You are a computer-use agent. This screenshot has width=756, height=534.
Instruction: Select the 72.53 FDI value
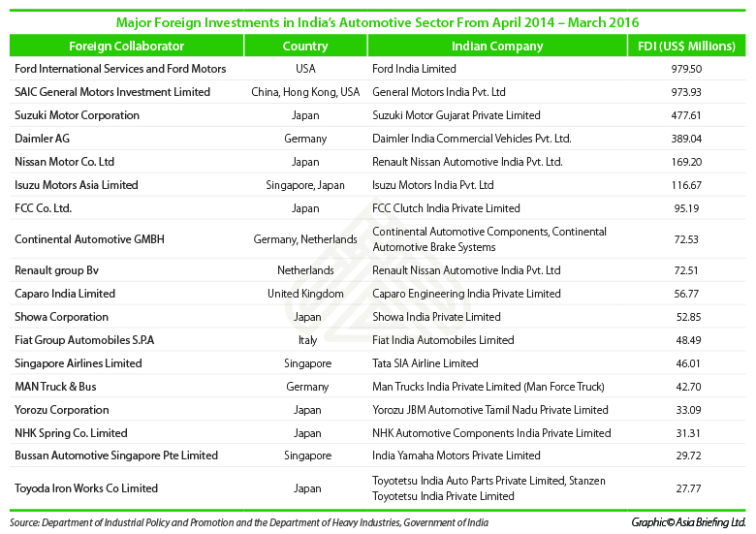pos(686,239)
